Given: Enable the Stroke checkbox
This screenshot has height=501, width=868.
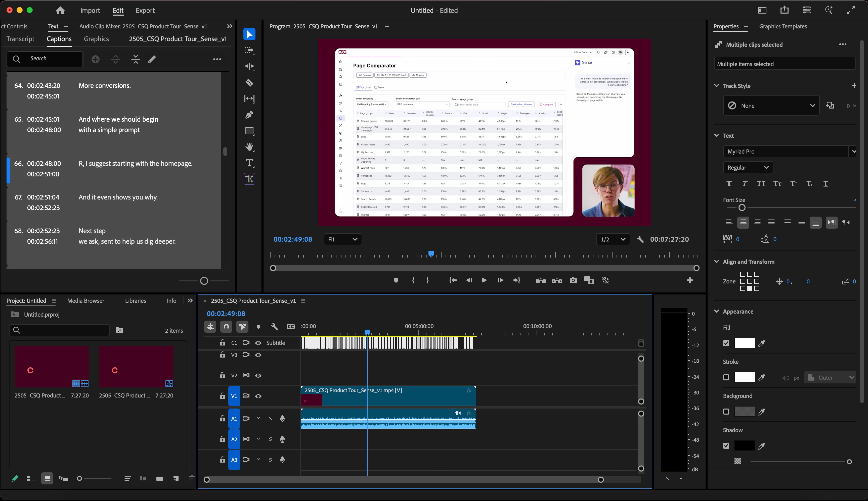Looking at the screenshot, I should [x=726, y=377].
